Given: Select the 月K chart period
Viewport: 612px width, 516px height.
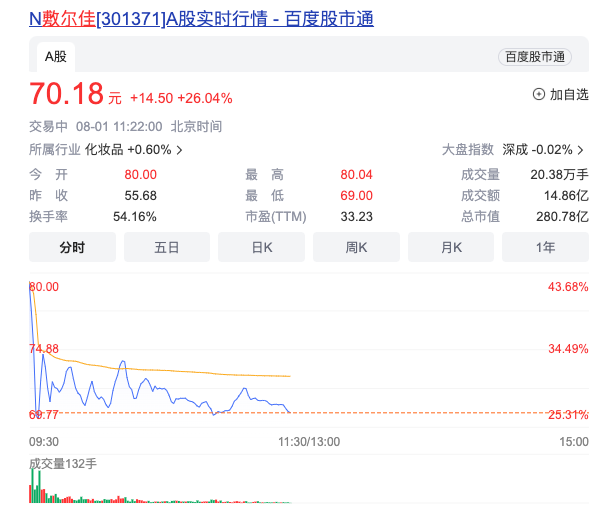Looking at the screenshot, I should (450, 247).
